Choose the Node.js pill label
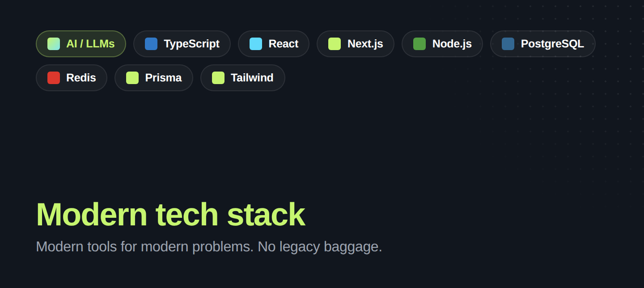The width and height of the screenshot is (644, 288). pos(452,44)
